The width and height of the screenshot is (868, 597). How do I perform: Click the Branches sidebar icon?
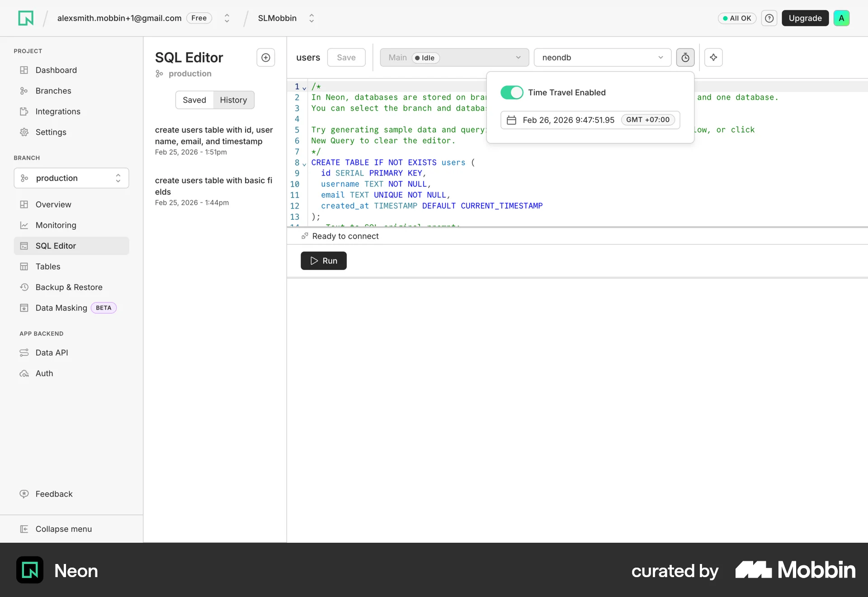24,91
